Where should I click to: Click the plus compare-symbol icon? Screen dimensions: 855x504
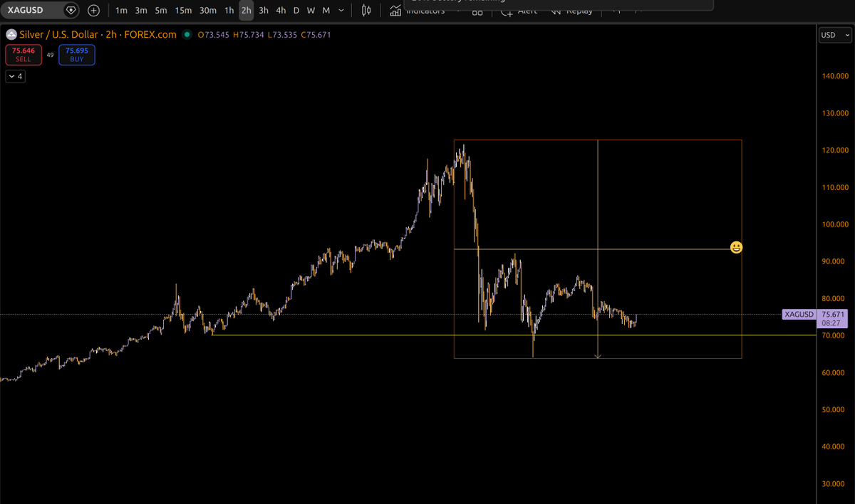93,11
